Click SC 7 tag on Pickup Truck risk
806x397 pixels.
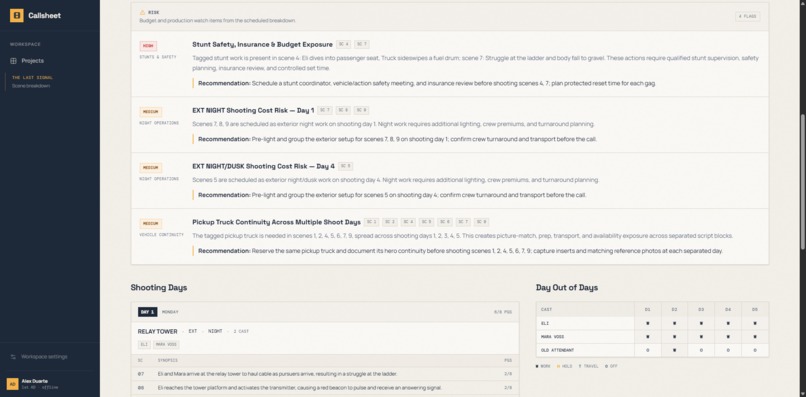tap(463, 222)
